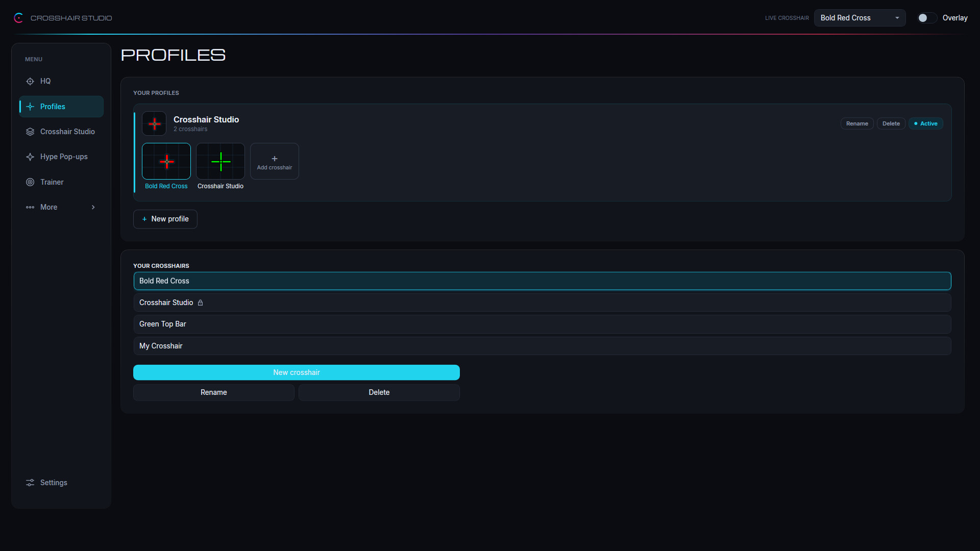
Task: Create a New profile
Action: (x=165, y=219)
